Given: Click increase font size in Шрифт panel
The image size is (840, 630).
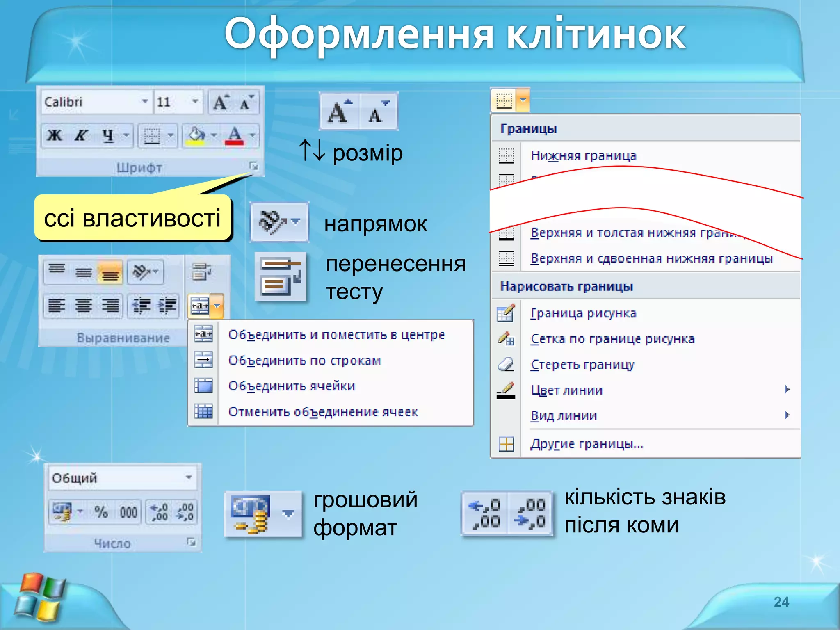Looking at the screenshot, I should (x=221, y=102).
